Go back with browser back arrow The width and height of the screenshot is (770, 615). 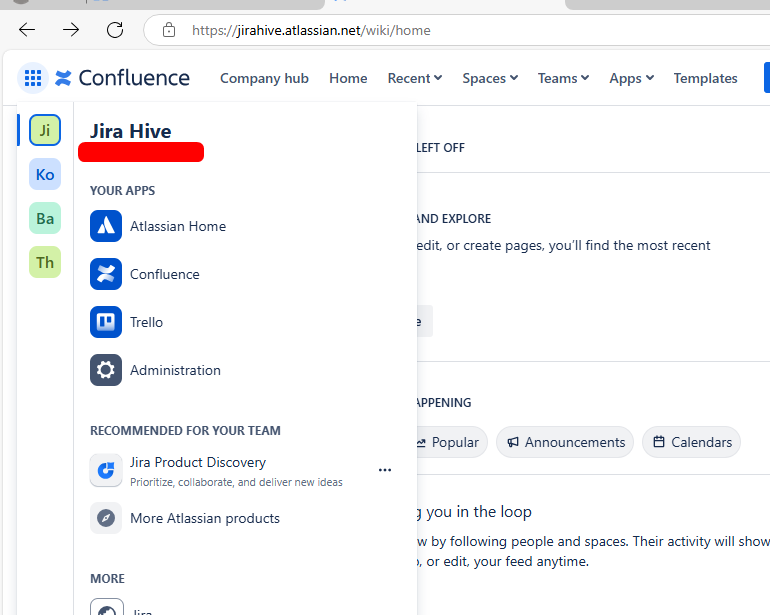click(27, 30)
